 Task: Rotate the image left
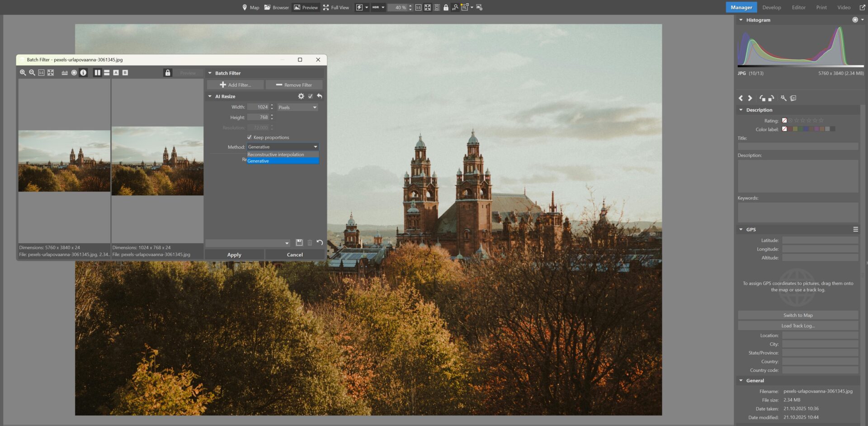click(x=762, y=98)
